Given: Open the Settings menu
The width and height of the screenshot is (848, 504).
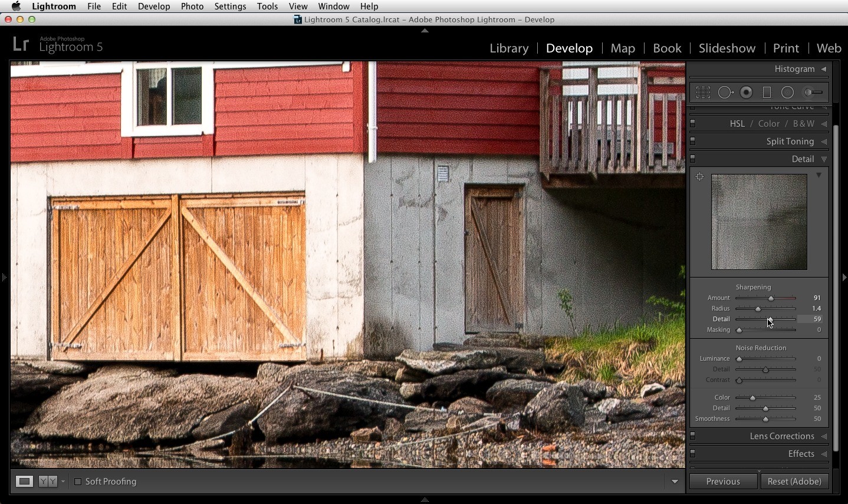Looking at the screenshot, I should pyautogui.click(x=230, y=6).
